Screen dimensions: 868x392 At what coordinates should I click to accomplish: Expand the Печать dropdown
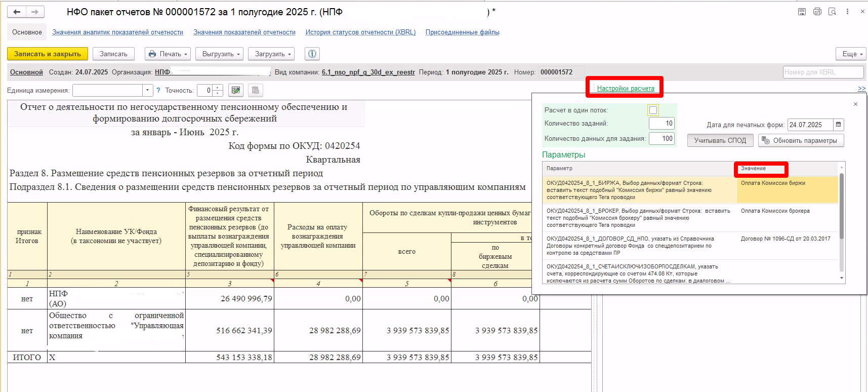169,54
